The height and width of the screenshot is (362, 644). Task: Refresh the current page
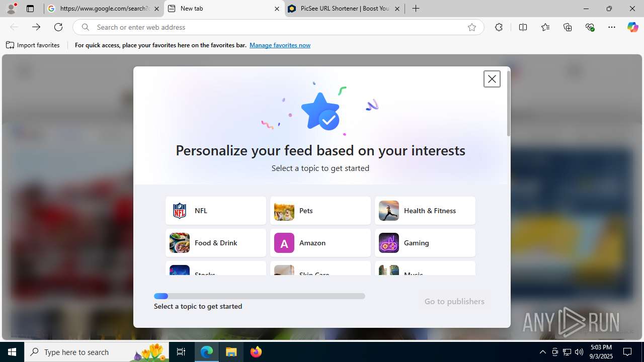[x=58, y=27]
